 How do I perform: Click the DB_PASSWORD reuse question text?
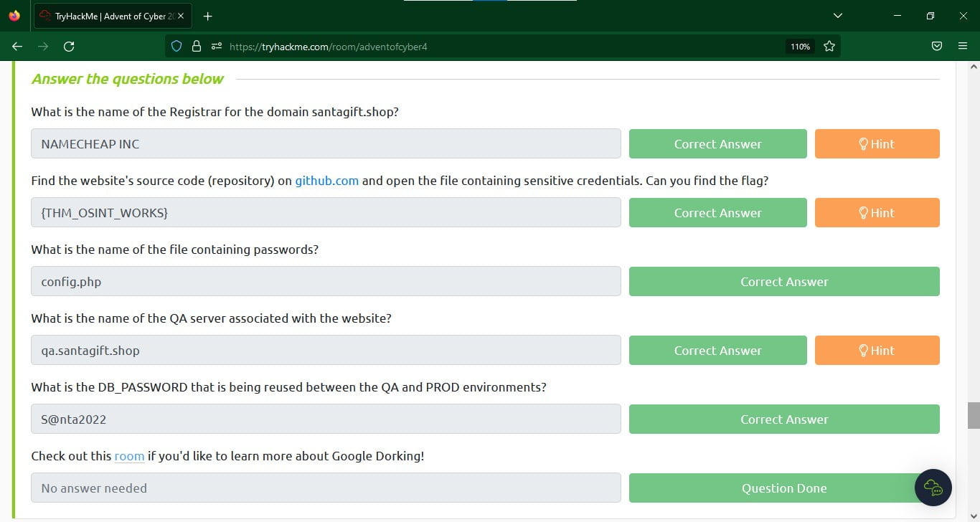coord(288,387)
